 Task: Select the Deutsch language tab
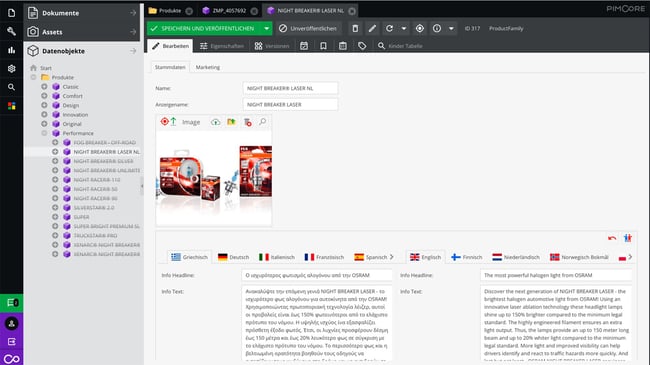point(233,257)
